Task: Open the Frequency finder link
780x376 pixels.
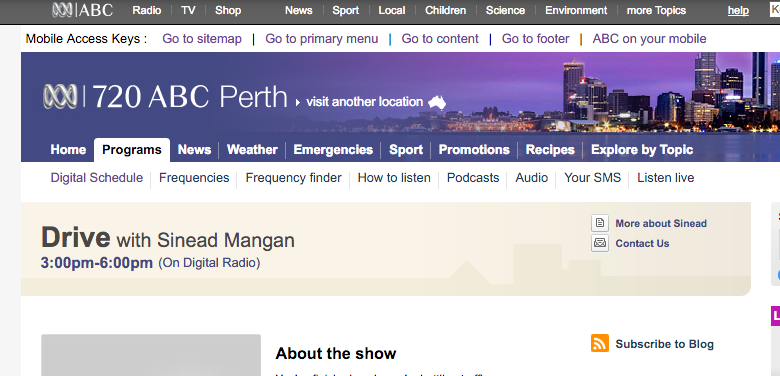Action: (293, 178)
